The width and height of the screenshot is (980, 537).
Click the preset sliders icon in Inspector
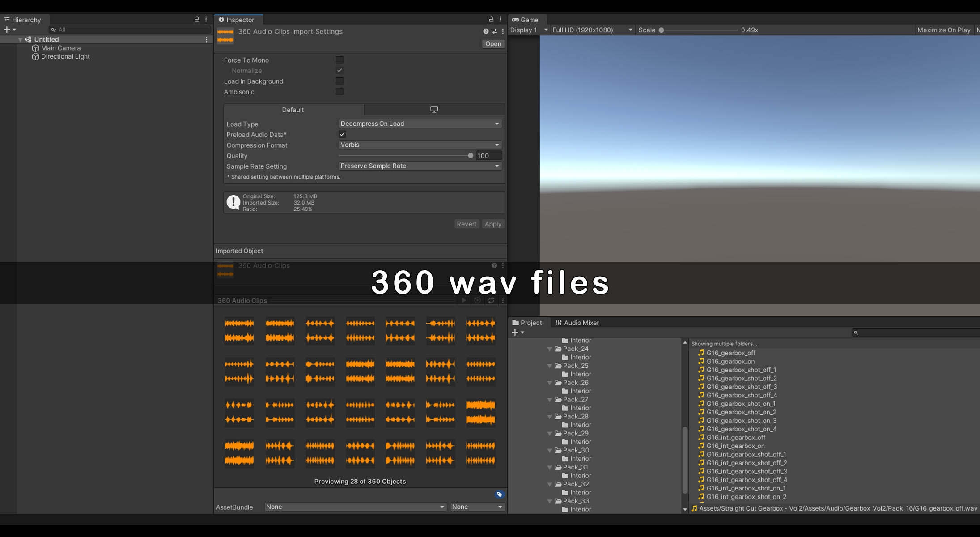[494, 31]
